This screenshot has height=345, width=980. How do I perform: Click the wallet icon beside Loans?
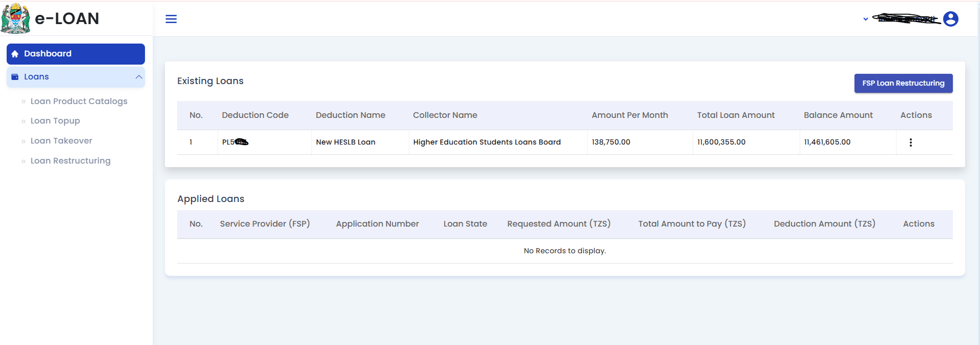(x=15, y=77)
